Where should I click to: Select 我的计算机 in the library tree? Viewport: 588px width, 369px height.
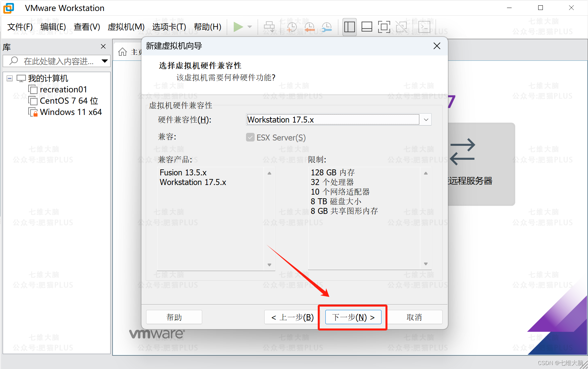pos(48,78)
